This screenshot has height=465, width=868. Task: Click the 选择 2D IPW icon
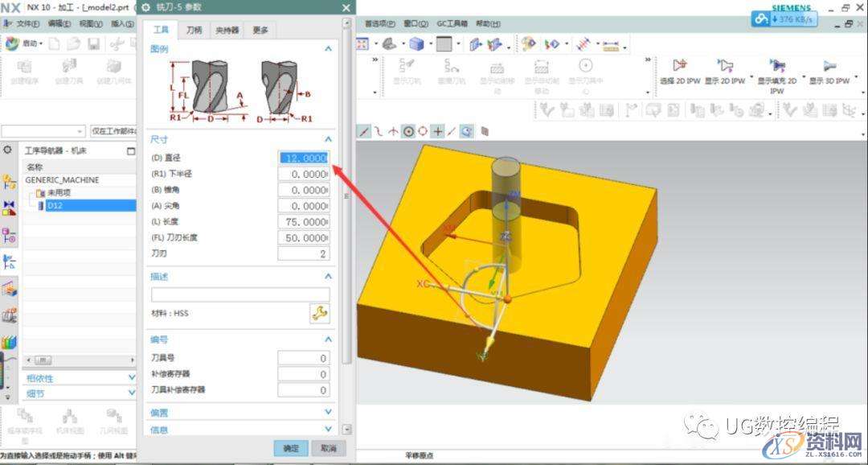678,64
